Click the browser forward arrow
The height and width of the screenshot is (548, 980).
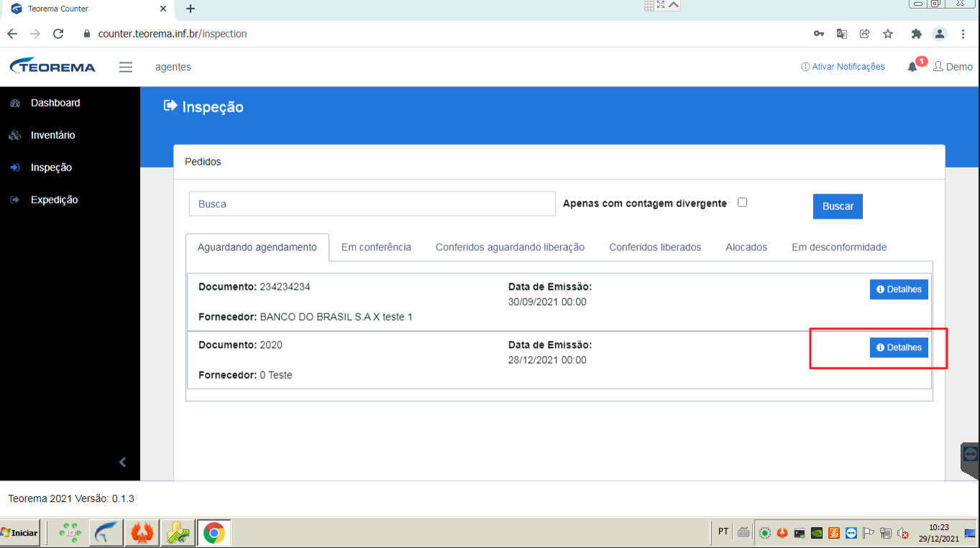pos(35,34)
